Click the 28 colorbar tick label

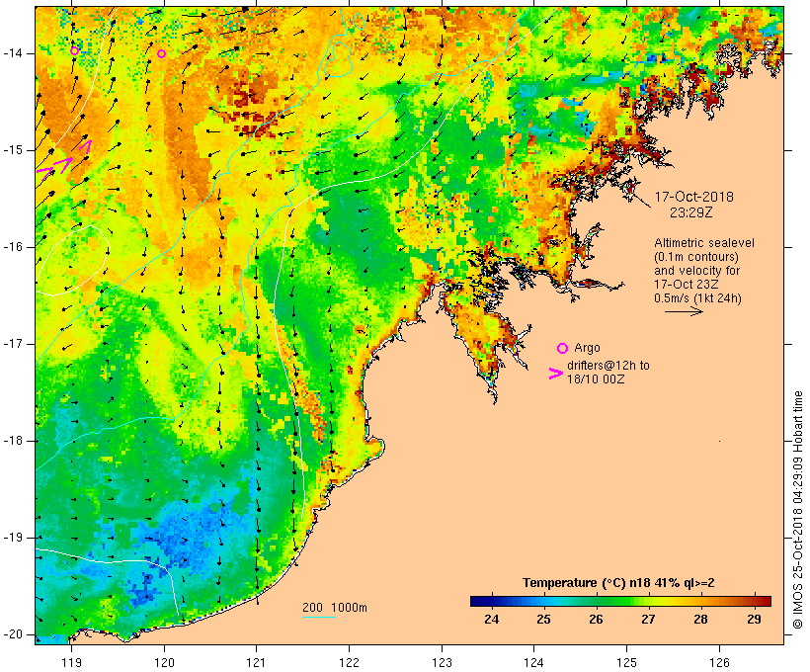click(x=700, y=619)
